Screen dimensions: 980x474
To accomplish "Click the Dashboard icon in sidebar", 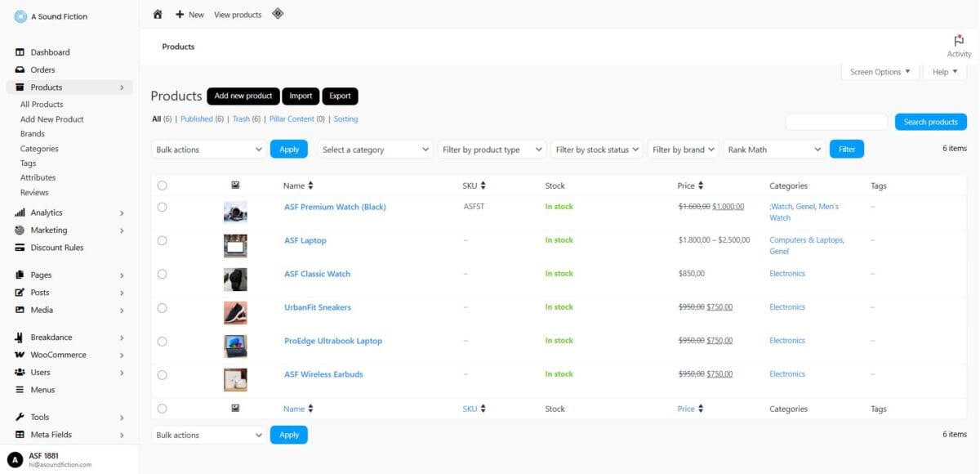I will tap(20, 52).
